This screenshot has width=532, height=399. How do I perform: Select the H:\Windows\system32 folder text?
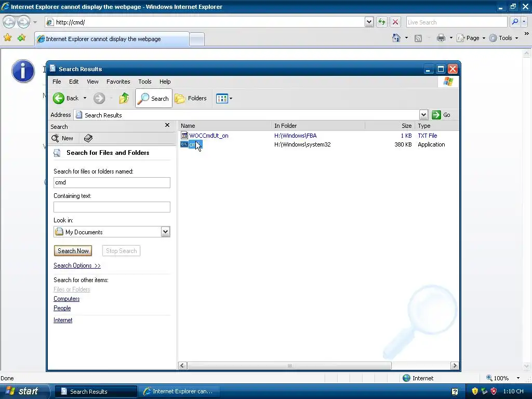point(302,144)
